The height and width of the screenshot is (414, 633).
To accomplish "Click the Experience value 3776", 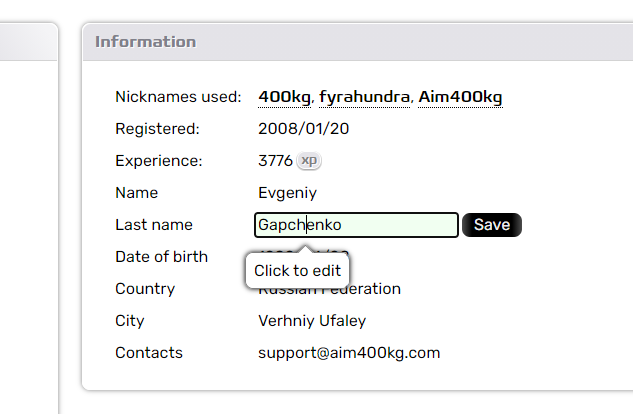I will tap(275, 161).
